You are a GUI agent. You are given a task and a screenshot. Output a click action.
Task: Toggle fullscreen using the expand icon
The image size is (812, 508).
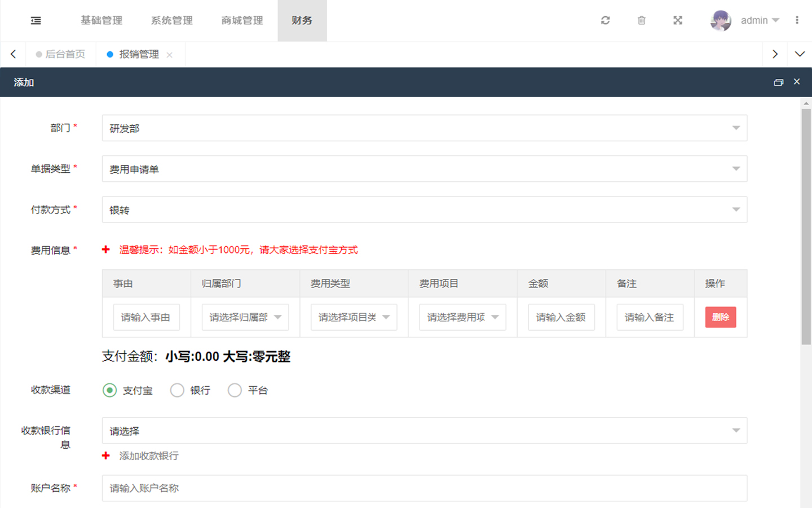point(678,20)
